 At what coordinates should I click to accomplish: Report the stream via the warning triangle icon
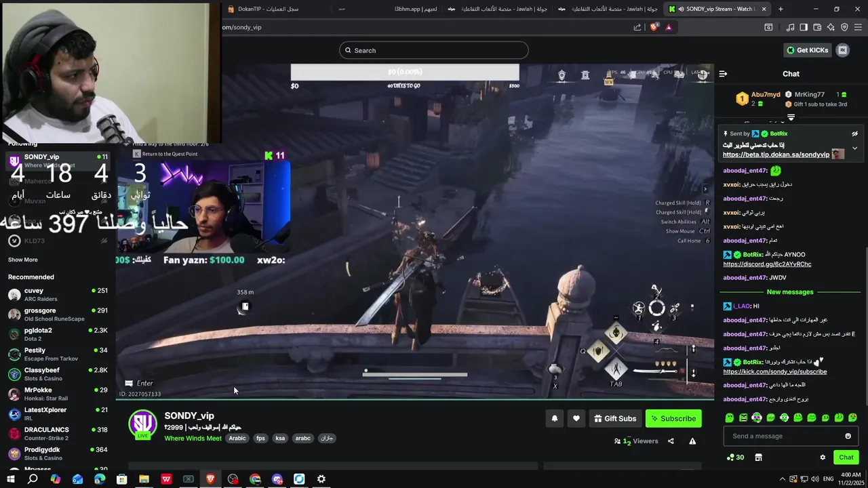click(692, 441)
